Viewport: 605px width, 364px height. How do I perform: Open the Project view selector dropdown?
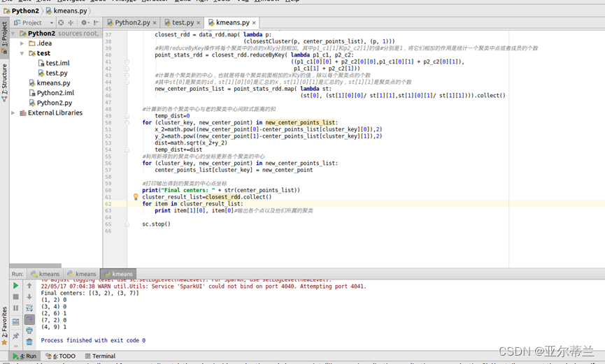[34, 23]
